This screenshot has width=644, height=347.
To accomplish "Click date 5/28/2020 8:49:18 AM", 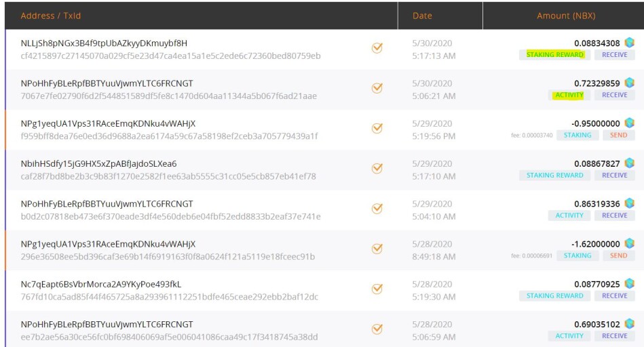I will click(434, 250).
